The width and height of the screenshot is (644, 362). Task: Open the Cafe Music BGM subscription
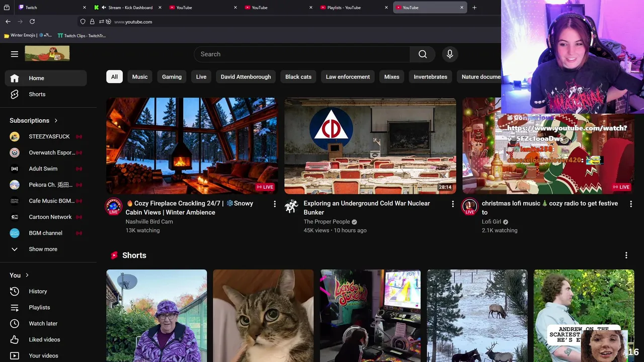(x=46, y=201)
